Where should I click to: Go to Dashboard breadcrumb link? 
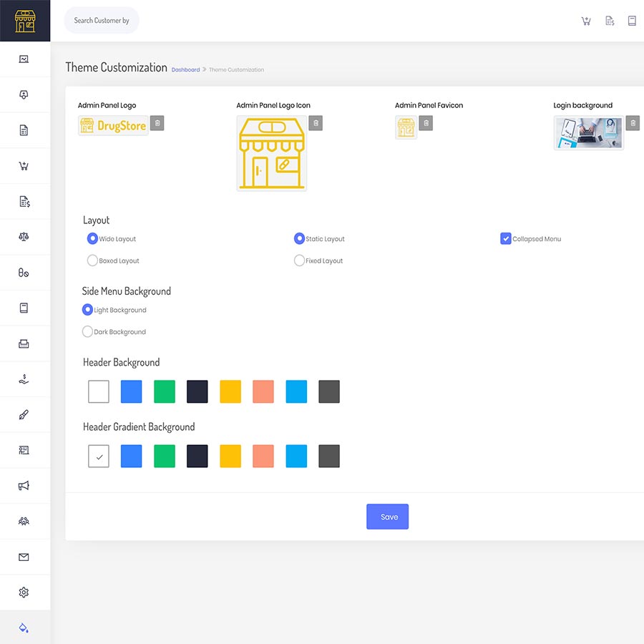coord(185,70)
